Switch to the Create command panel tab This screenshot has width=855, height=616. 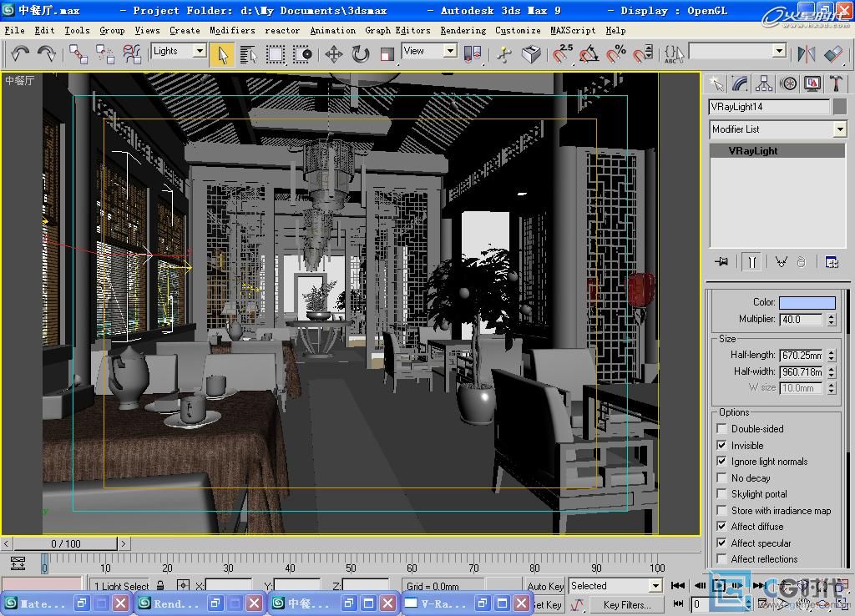point(716,83)
